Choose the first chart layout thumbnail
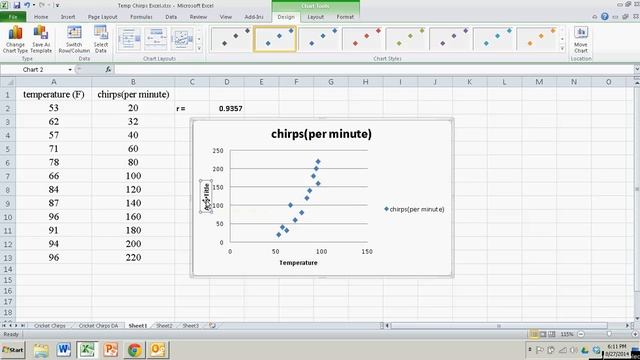Screen dimensions: 640x360 coord(129,40)
